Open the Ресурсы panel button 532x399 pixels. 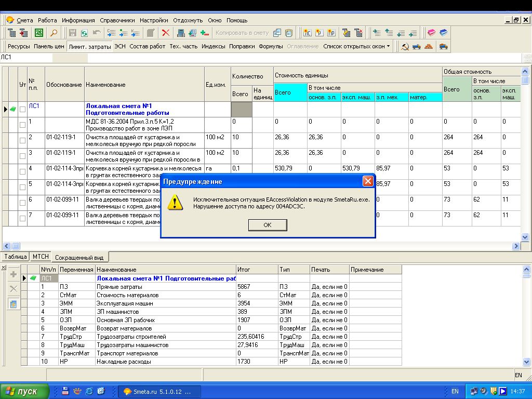19,46
